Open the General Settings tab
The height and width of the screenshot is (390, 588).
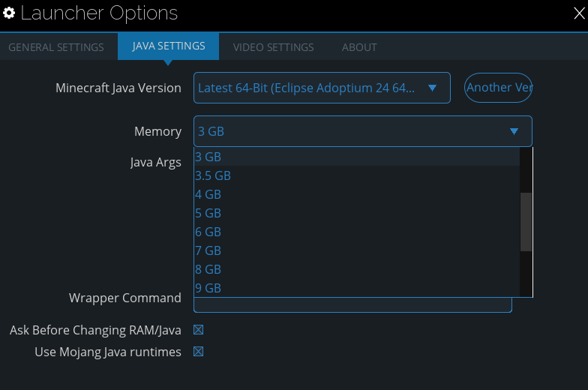[x=56, y=47]
